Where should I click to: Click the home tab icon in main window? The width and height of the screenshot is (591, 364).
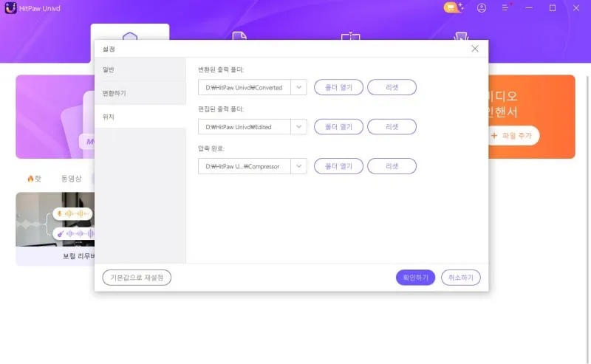point(130,35)
